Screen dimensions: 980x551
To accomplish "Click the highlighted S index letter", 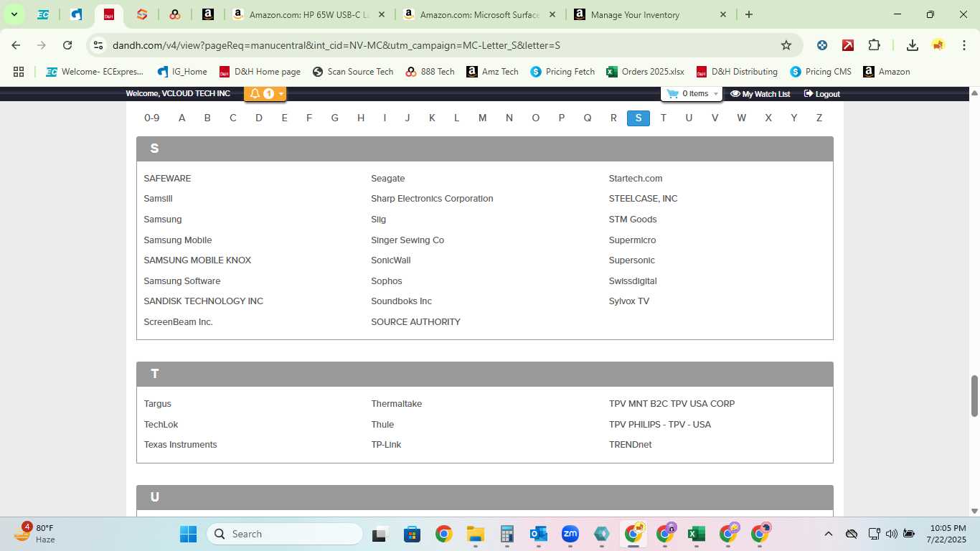I will (639, 118).
